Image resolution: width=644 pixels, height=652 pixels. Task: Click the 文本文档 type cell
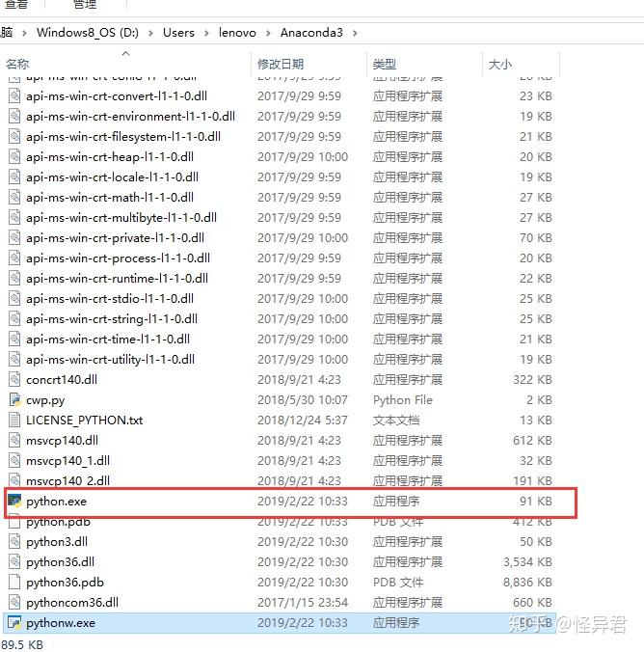[396, 420]
